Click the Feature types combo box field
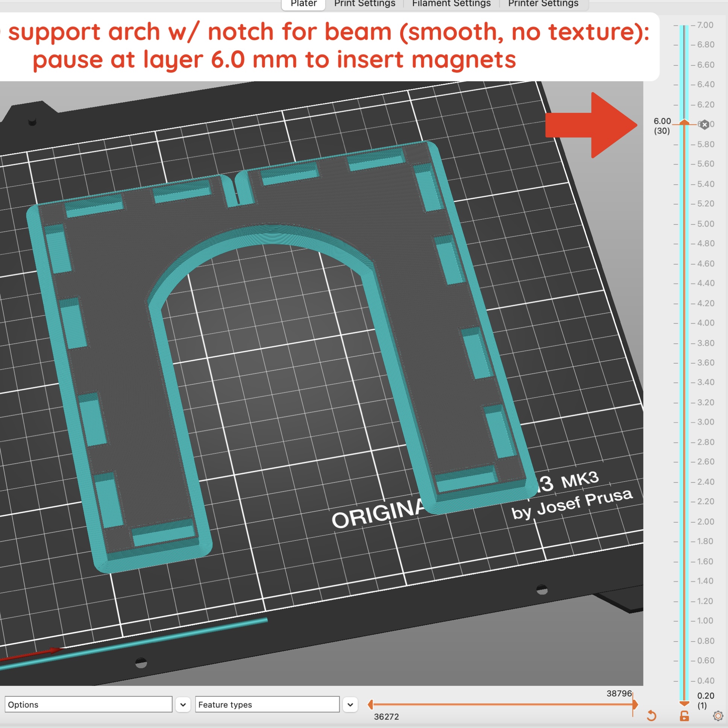The image size is (728, 728). coord(267,704)
